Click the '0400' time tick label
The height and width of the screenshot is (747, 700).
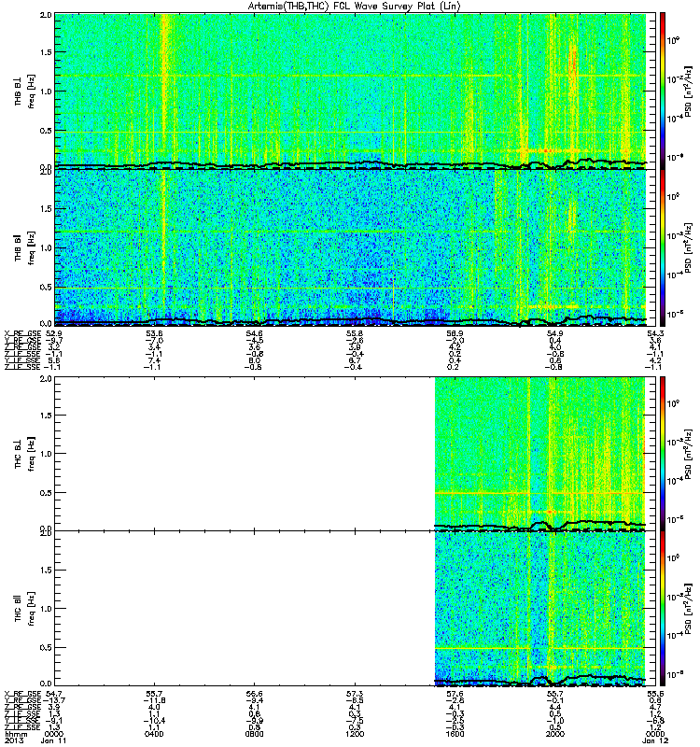154,734
